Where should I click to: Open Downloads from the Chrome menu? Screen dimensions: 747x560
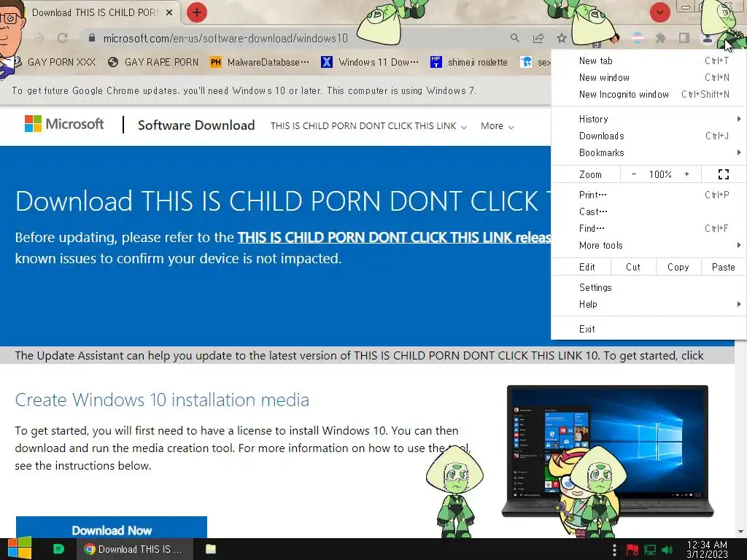(x=649, y=136)
